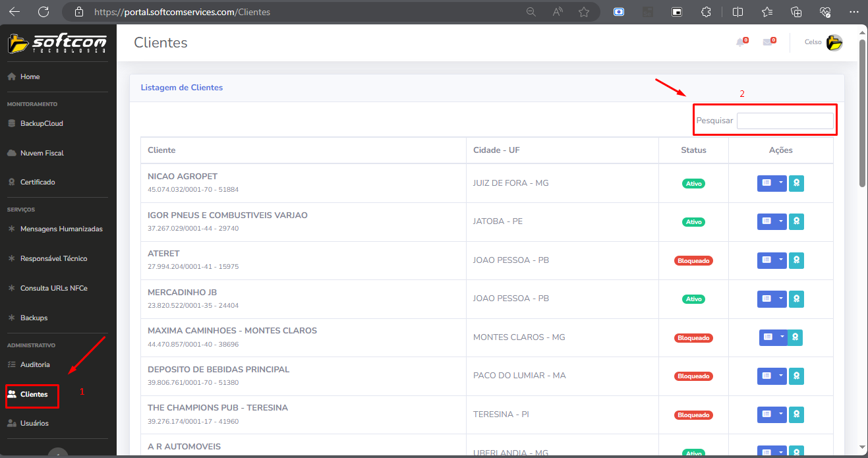Open Usuários from the sidebar

34,423
